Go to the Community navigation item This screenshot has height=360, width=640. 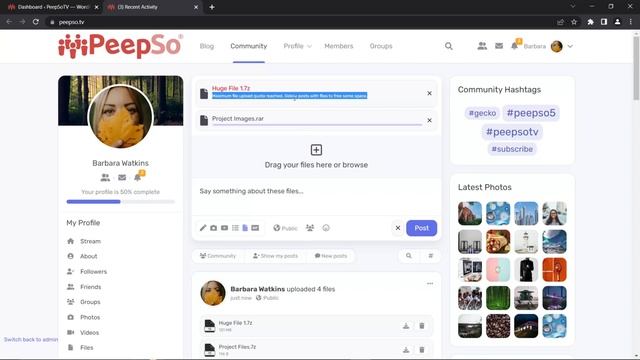(249, 46)
